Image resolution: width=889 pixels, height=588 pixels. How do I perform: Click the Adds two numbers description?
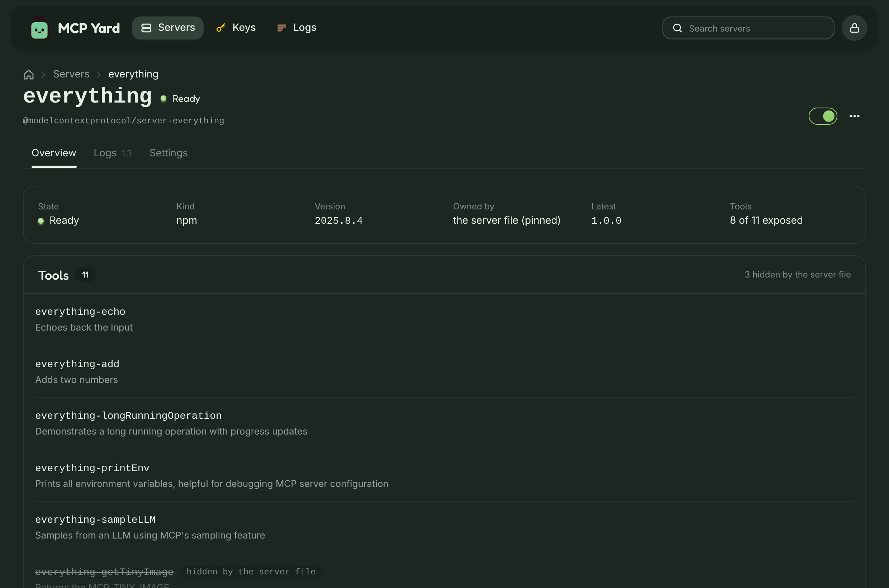point(76,379)
